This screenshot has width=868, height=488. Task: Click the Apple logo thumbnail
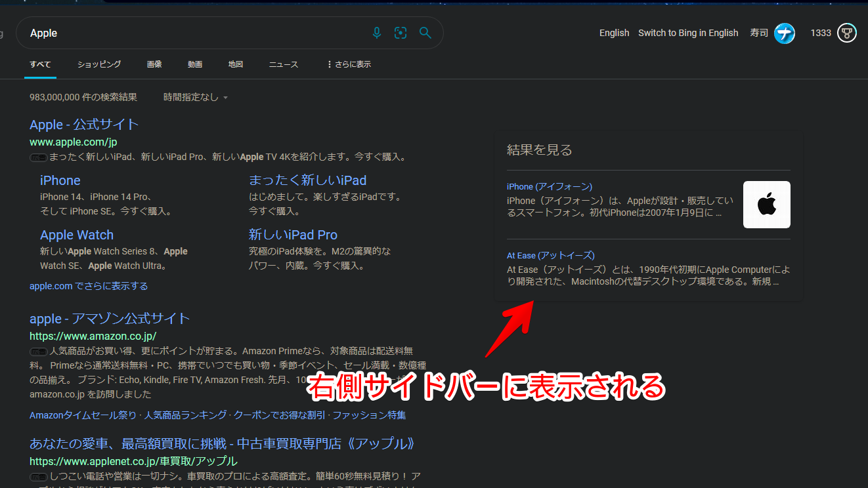pos(767,205)
